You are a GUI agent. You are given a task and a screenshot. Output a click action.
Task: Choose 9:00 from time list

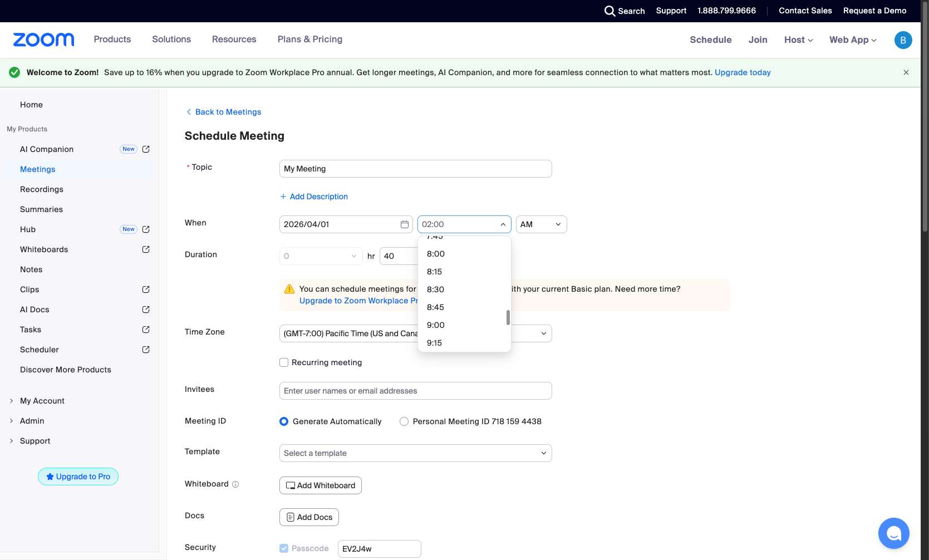tap(464, 325)
